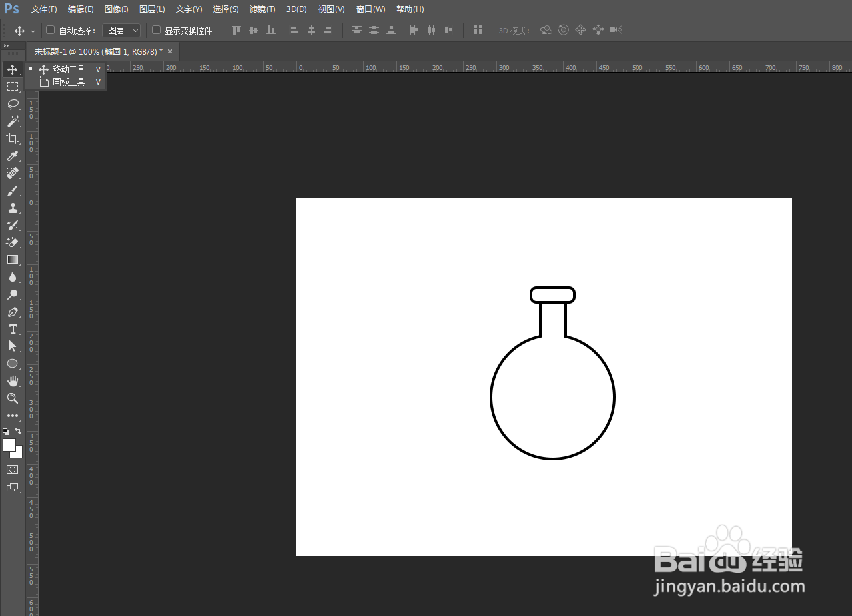Open the 图层(L) menu
The height and width of the screenshot is (616, 852).
[x=152, y=9]
